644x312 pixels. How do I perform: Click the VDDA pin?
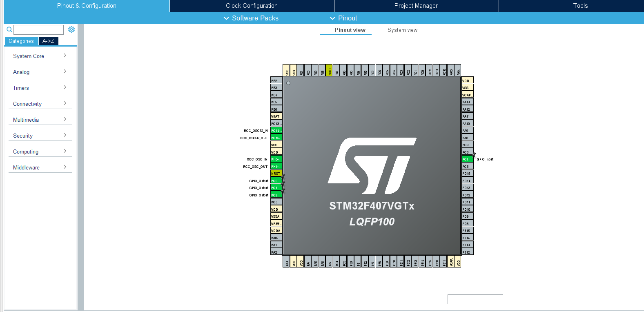pos(276,231)
